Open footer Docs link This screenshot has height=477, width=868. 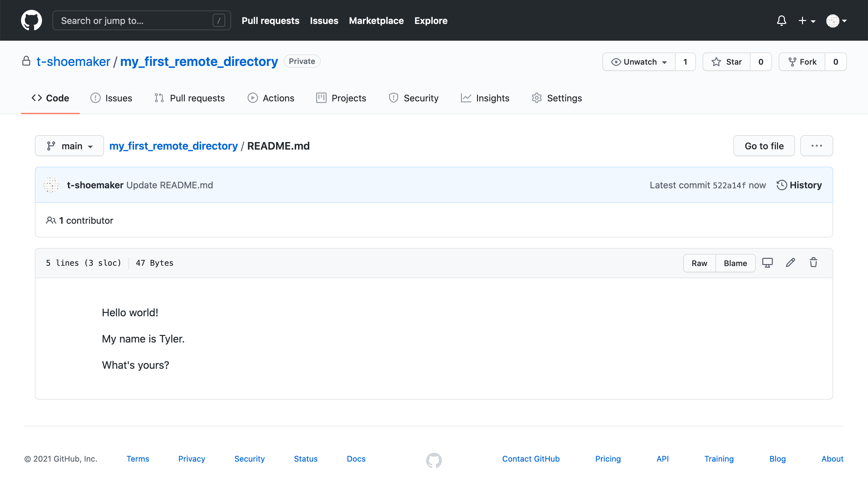point(356,459)
